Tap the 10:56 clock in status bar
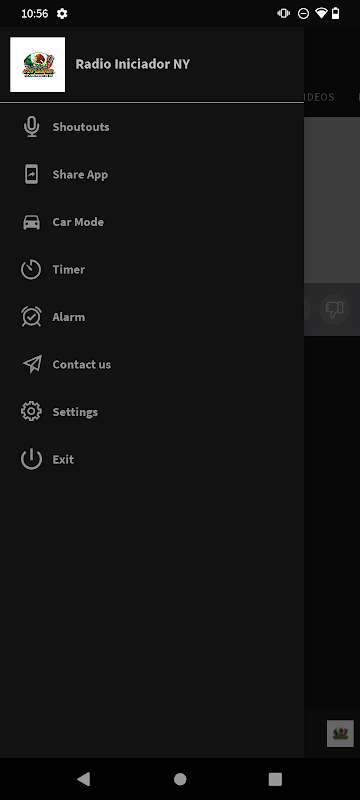 [35, 14]
